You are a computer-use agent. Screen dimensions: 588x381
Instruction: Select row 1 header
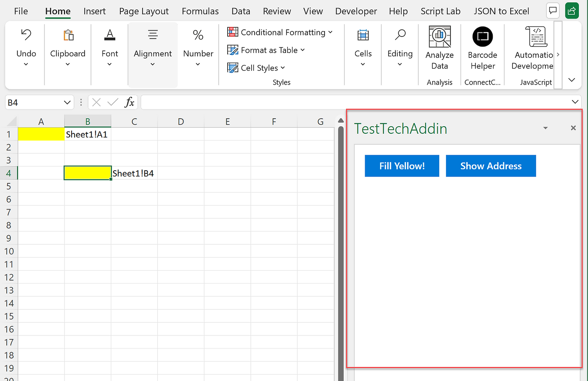coord(9,134)
